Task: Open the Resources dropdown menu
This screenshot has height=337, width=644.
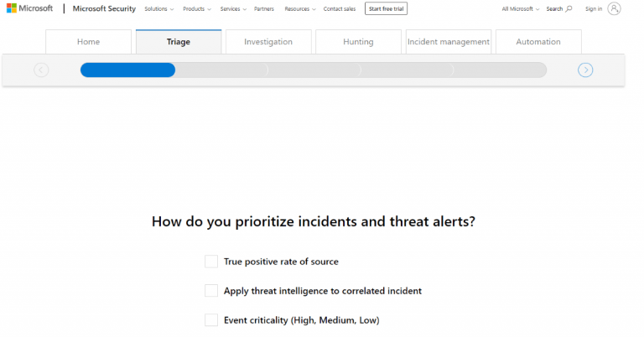Action: 299,9
